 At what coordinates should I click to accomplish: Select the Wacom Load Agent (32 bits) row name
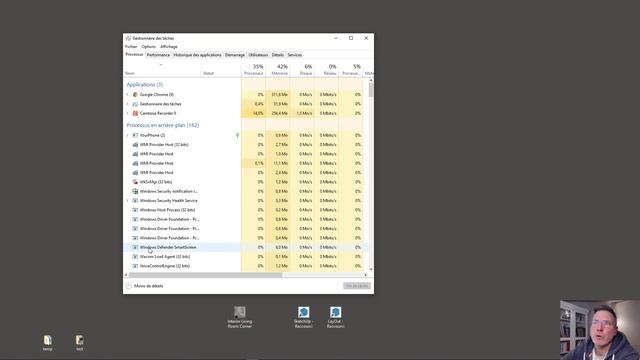164,257
